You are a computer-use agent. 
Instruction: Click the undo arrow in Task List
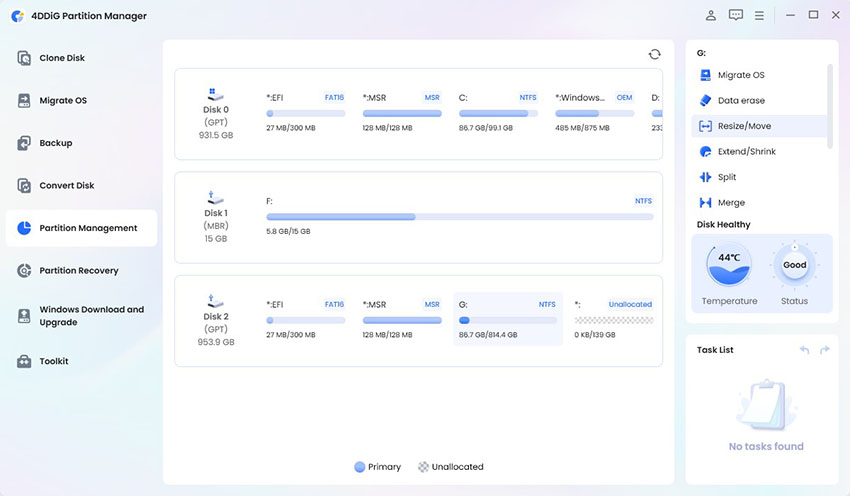pyautogui.click(x=805, y=350)
